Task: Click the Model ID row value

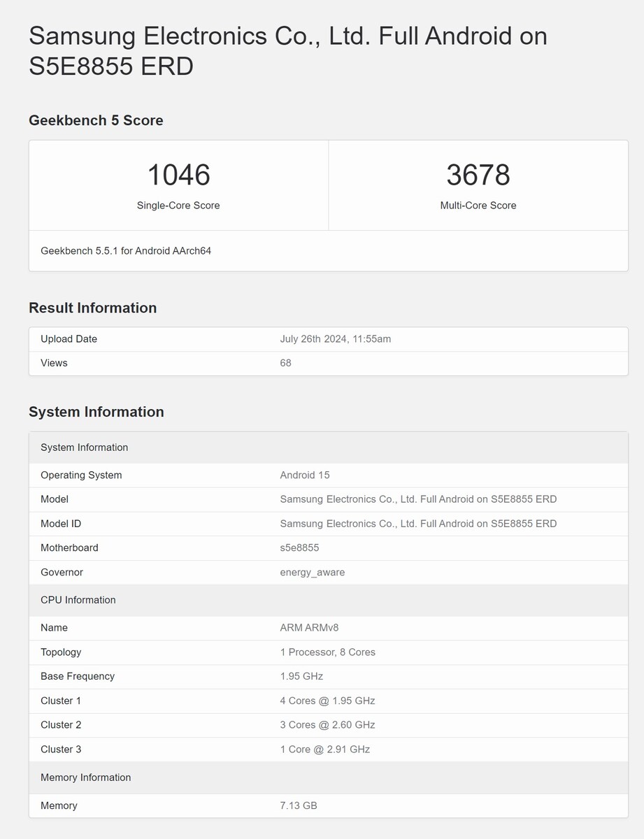Action: pyautogui.click(x=418, y=524)
